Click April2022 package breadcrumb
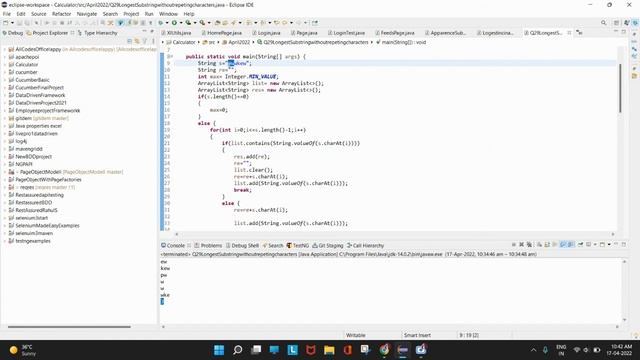Viewport: 640px width, 360px height. coord(236,42)
